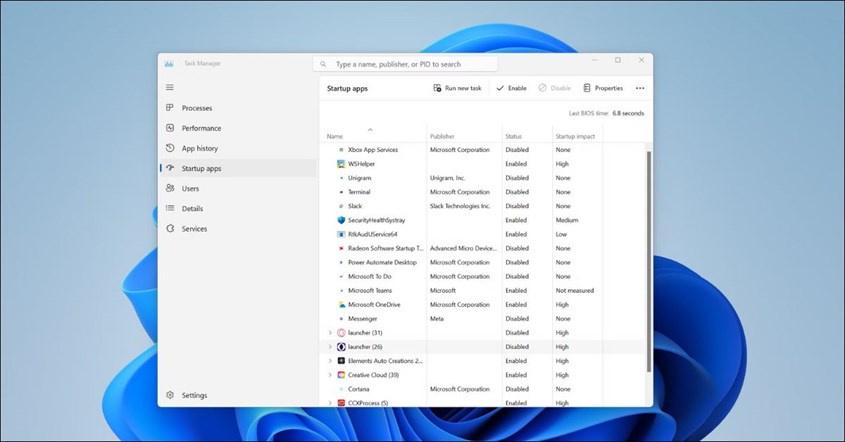Viewport: 845px width, 442px height.
Task: Select the Messenger row
Action: point(483,319)
